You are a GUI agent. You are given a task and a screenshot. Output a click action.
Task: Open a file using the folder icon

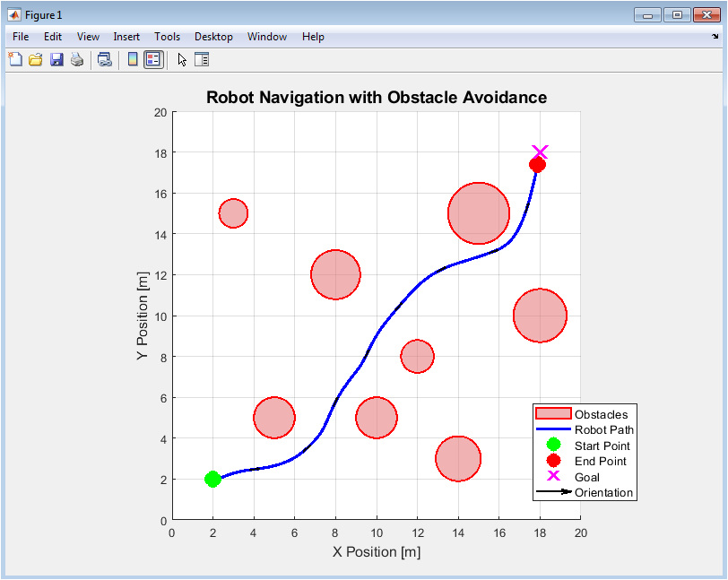click(36, 60)
